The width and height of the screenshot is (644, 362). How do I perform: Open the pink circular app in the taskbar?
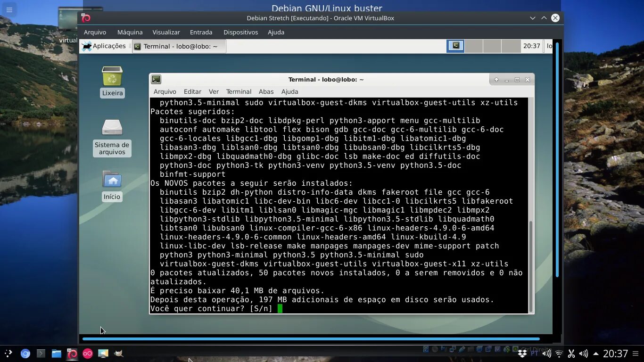[x=88, y=354]
